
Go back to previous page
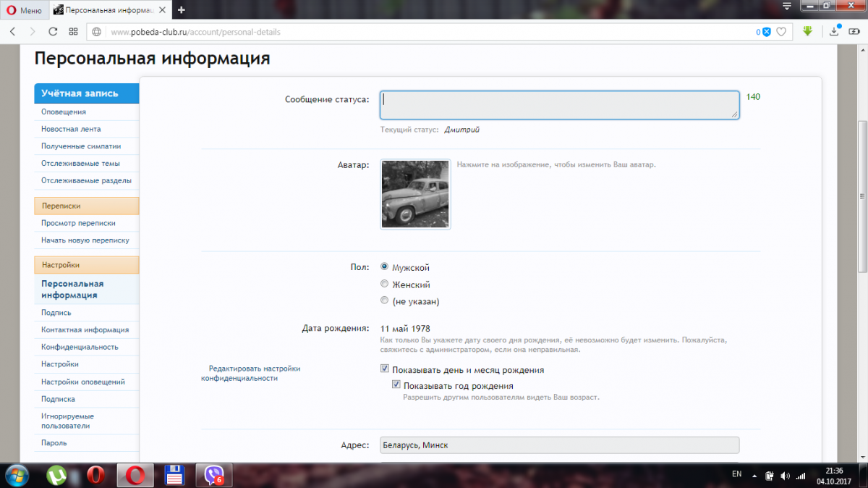[x=12, y=32]
